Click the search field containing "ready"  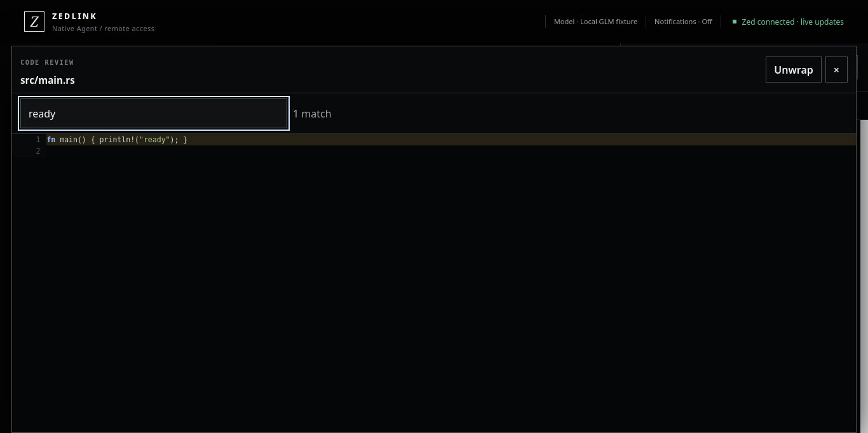pos(154,114)
